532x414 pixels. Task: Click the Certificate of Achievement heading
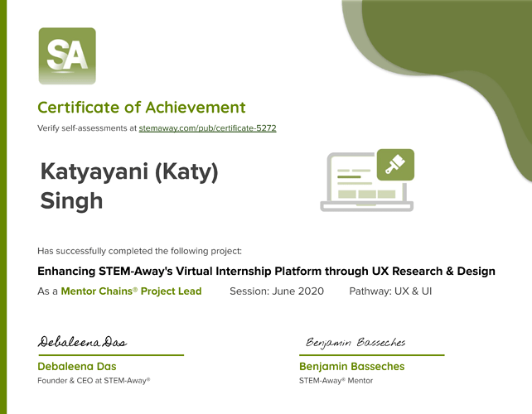(x=141, y=107)
